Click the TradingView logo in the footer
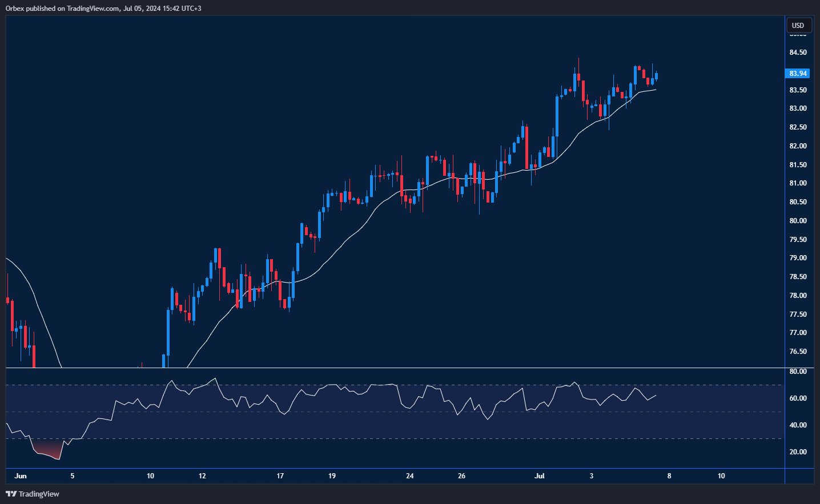The width and height of the screenshot is (820, 504). click(x=33, y=494)
